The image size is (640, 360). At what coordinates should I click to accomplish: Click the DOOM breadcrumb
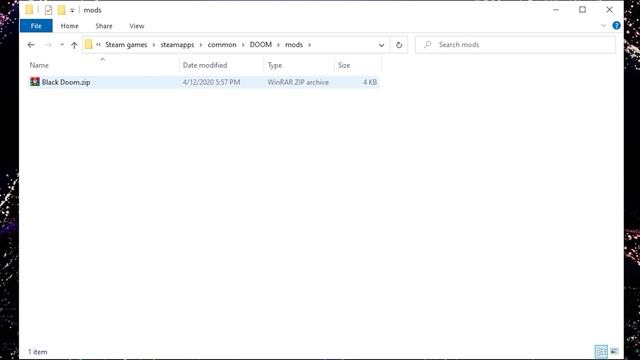pyautogui.click(x=260, y=45)
